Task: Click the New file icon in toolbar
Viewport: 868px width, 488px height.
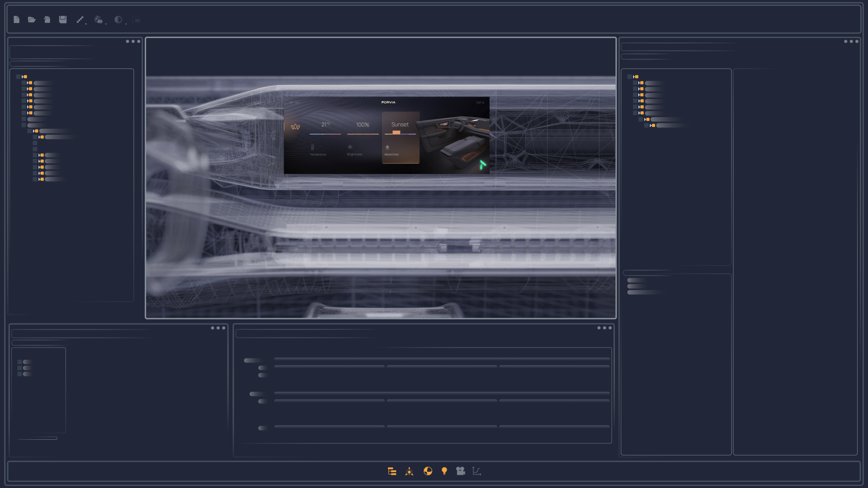Action: point(17,19)
